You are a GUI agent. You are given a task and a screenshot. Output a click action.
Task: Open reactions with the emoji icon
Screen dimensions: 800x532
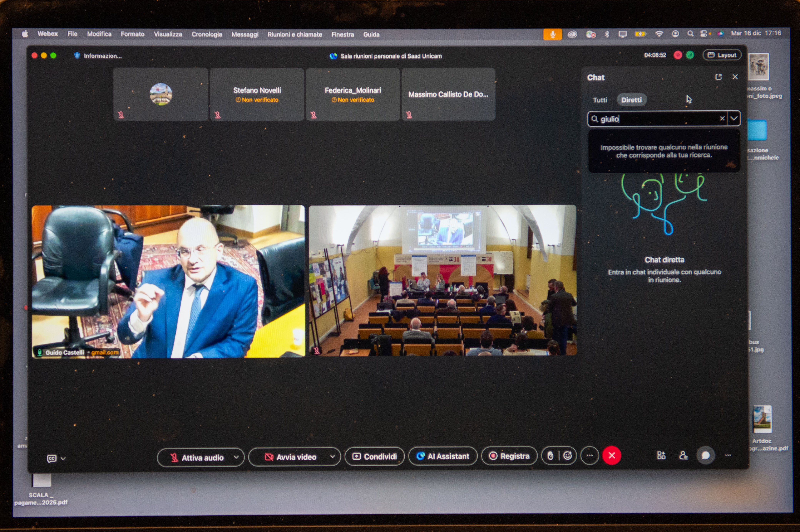pyautogui.click(x=567, y=456)
